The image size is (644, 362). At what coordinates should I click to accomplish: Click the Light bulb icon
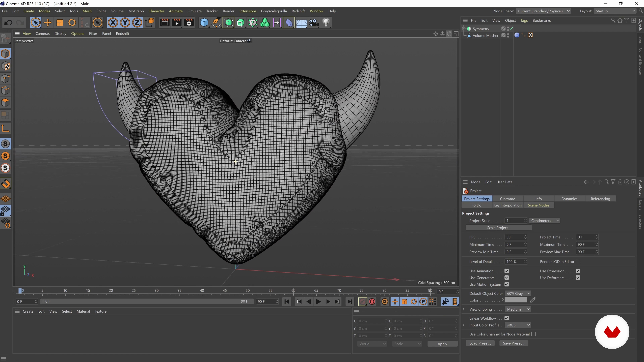click(326, 23)
